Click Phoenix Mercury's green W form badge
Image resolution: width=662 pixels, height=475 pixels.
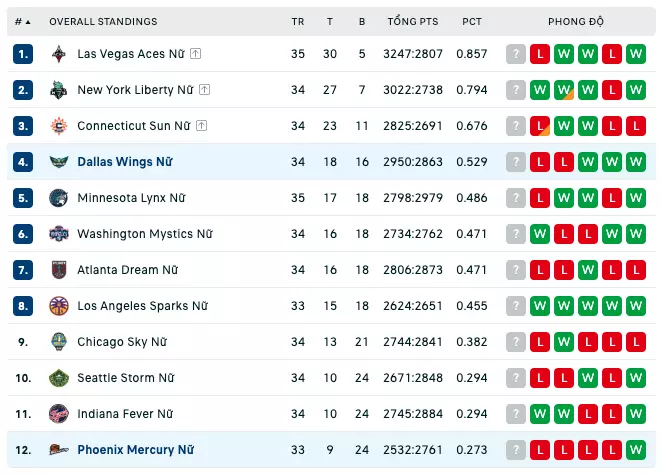pos(636,450)
